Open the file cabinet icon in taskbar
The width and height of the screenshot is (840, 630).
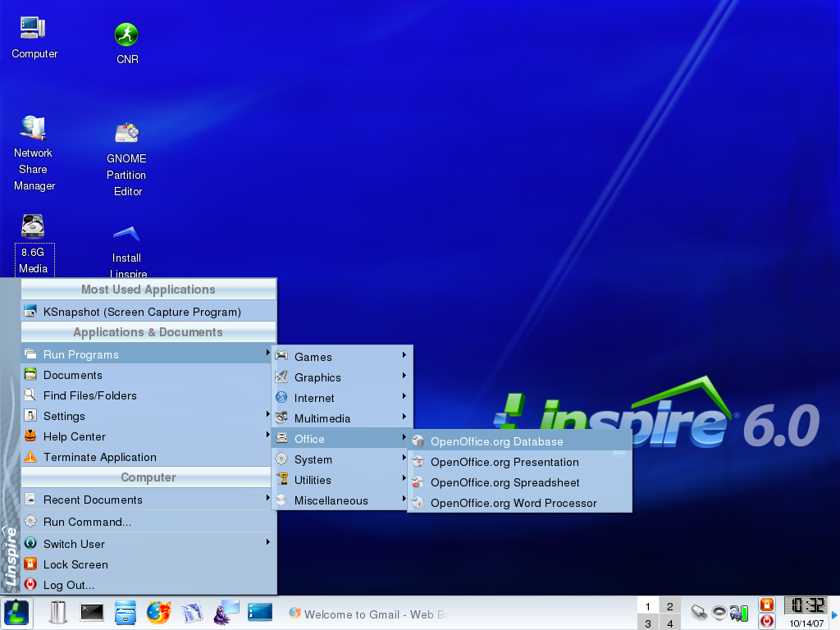[x=126, y=612]
